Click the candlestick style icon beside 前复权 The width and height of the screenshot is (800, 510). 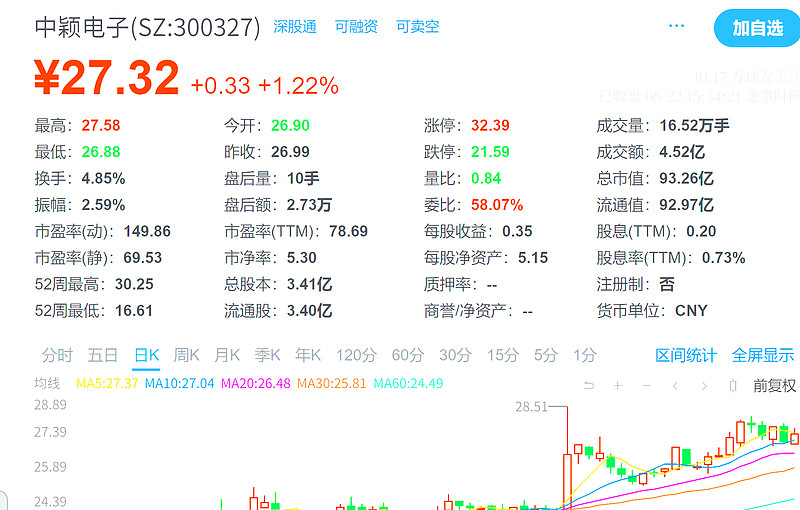pyautogui.click(x=733, y=386)
